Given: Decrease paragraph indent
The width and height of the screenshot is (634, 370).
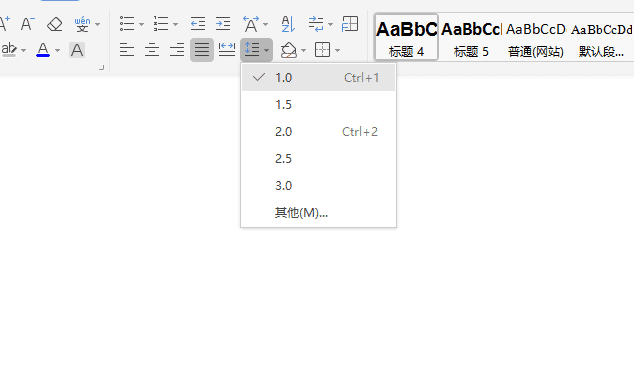Looking at the screenshot, I should [198, 24].
